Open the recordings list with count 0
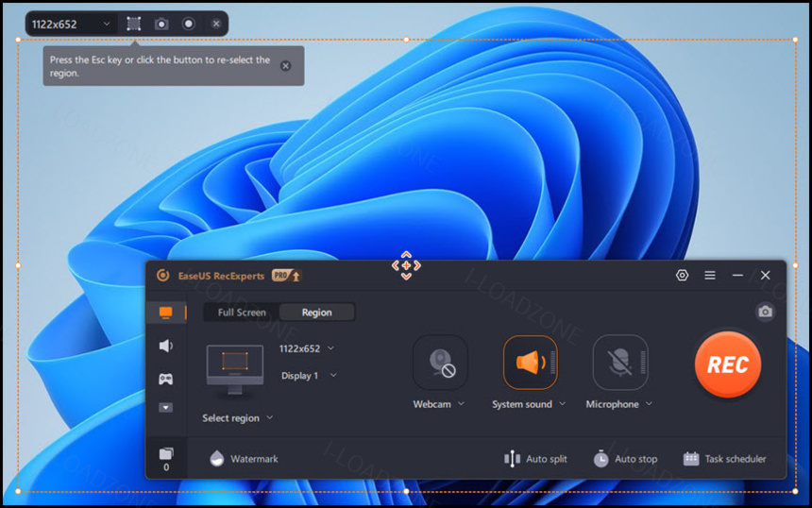The height and width of the screenshot is (508, 812). tap(166, 459)
